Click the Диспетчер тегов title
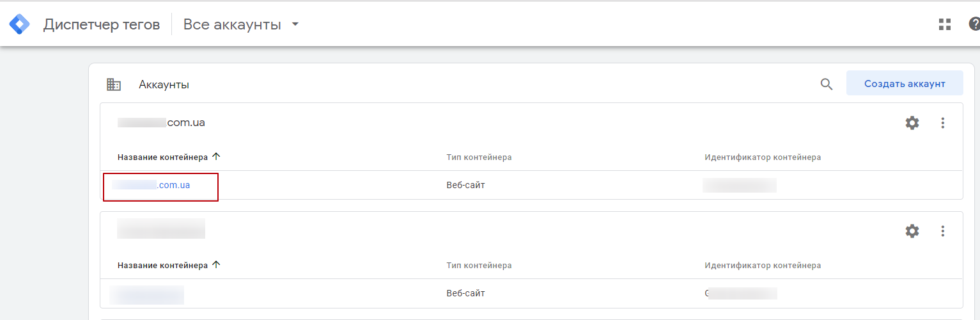 point(102,25)
